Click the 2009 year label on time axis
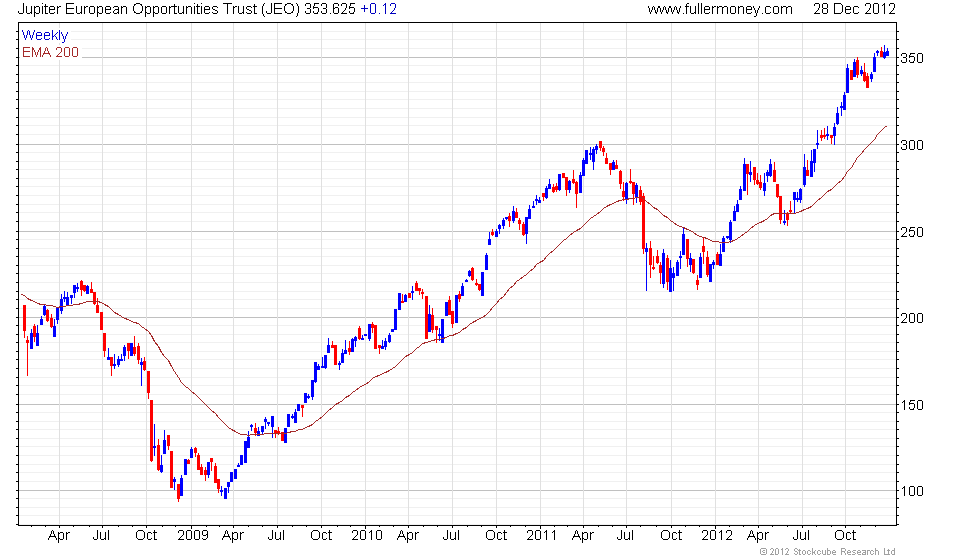The height and width of the screenshot is (560, 980). (192, 536)
